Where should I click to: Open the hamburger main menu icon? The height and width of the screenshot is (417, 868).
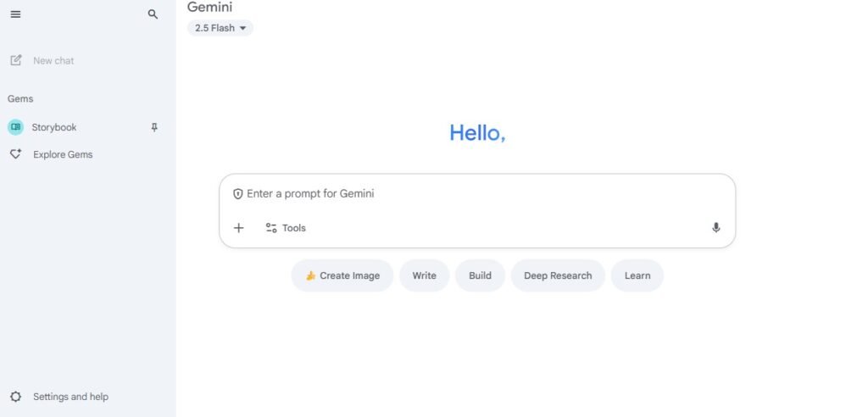[15, 14]
